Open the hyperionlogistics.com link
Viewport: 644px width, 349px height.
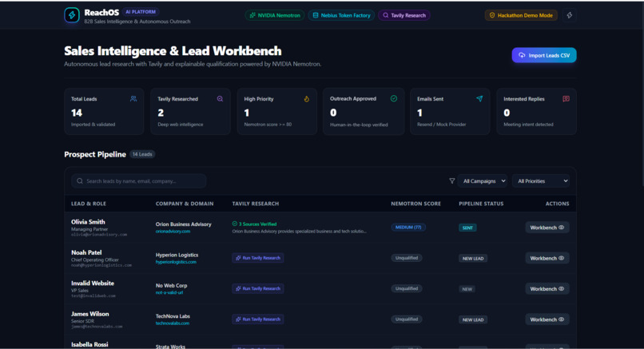coord(176,261)
